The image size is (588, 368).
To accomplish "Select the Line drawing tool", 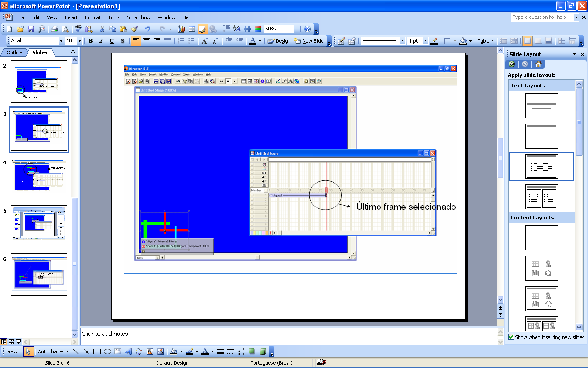I will [75, 351].
